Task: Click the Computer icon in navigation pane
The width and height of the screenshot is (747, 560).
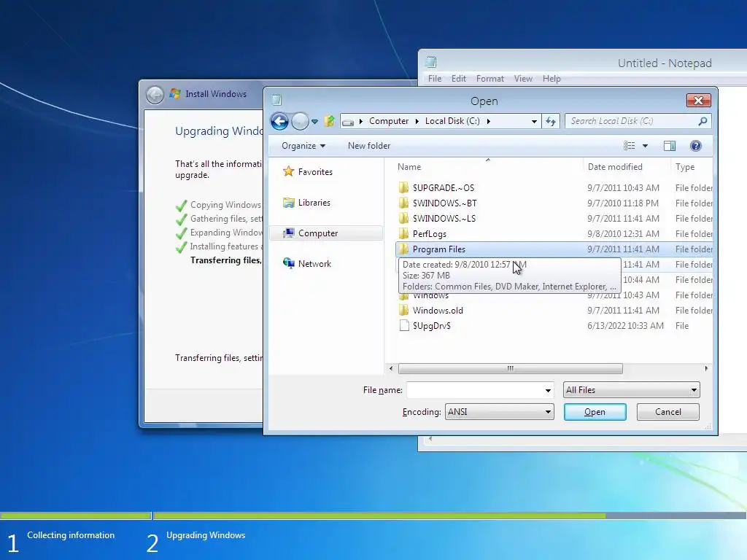Action: [289, 233]
